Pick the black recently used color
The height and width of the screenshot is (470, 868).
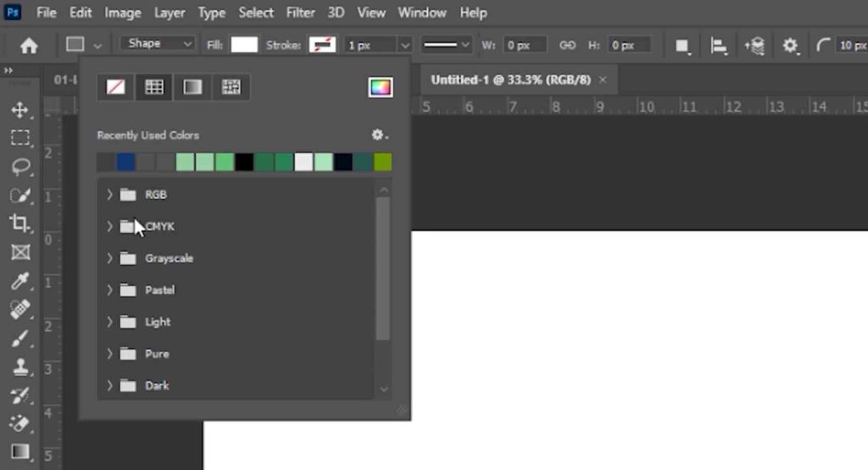coord(244,162)
